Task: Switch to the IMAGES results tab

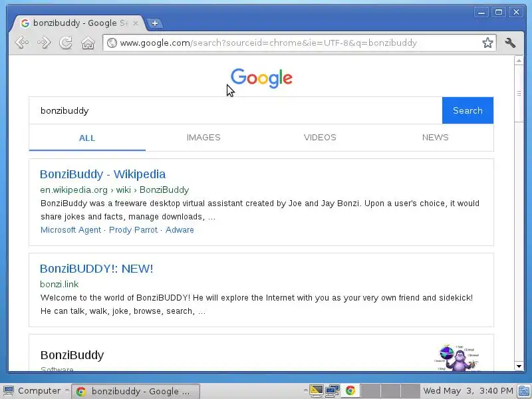Action: 203,138
